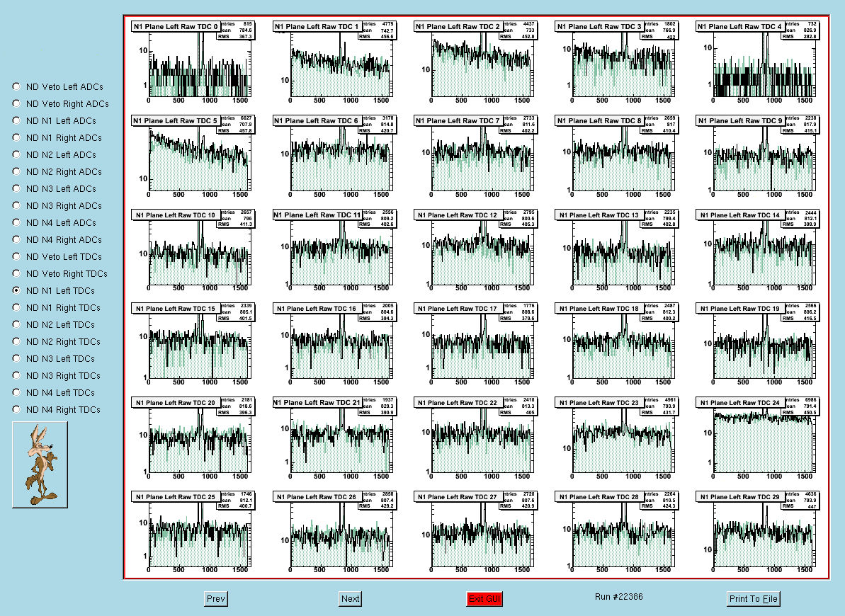Open the N1 Plane Left Raw TDC 27 plot
This screenshot has width=845, height=616.
tap(475, 532)
